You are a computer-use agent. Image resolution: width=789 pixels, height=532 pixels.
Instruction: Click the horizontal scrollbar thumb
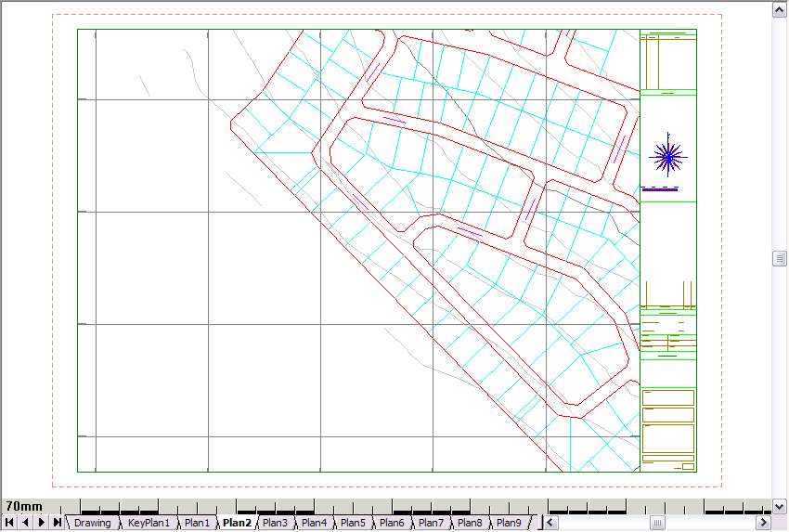657,524
